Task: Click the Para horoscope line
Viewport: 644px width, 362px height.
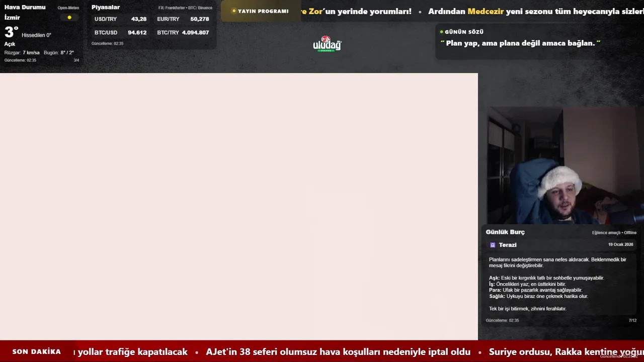Action: coord(535,290)
